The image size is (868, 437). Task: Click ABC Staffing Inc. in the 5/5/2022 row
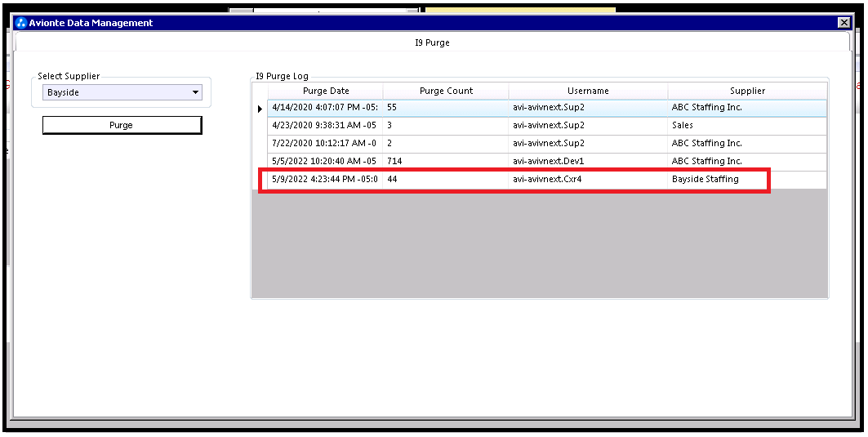(x=747, y=161)
